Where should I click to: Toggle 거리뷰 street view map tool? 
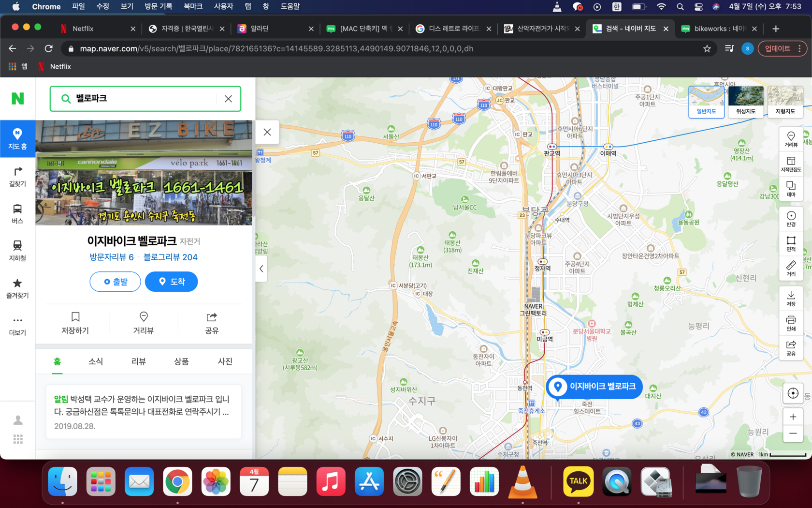(791, 139)
